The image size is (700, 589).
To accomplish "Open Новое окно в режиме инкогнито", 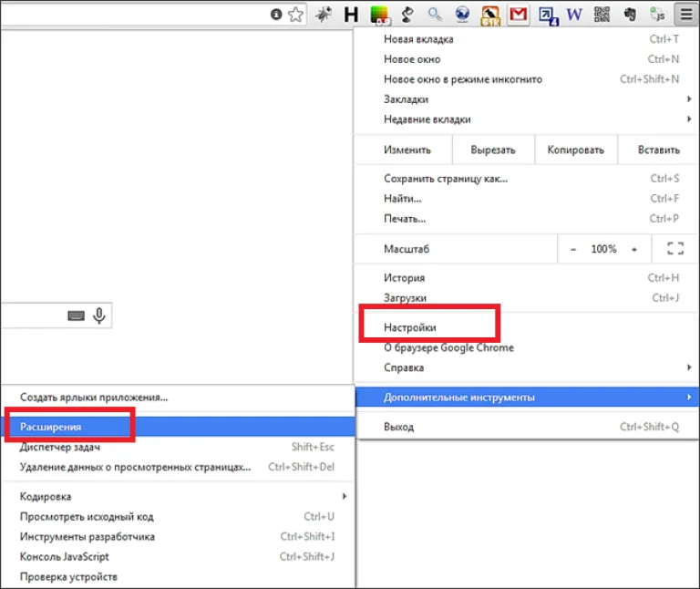I will coord(527,79).
